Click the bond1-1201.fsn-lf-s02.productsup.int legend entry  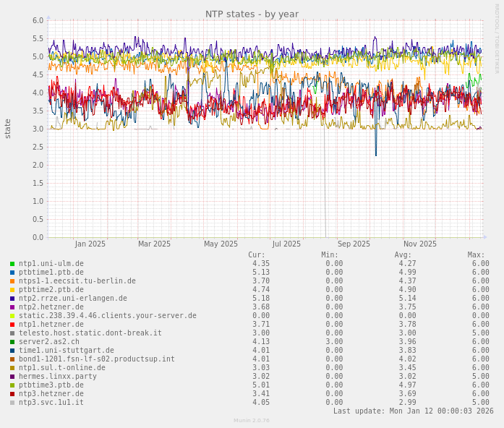[x=96, y=359]
